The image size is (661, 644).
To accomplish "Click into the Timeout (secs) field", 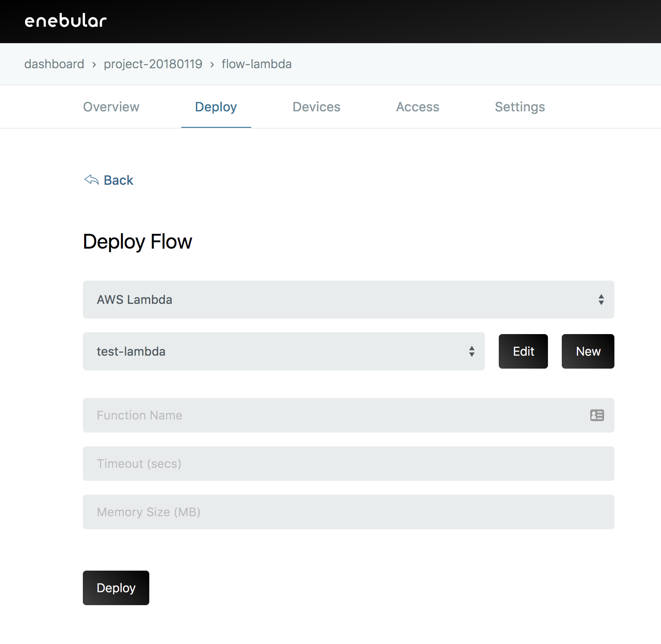I will (x=348, y=464).
